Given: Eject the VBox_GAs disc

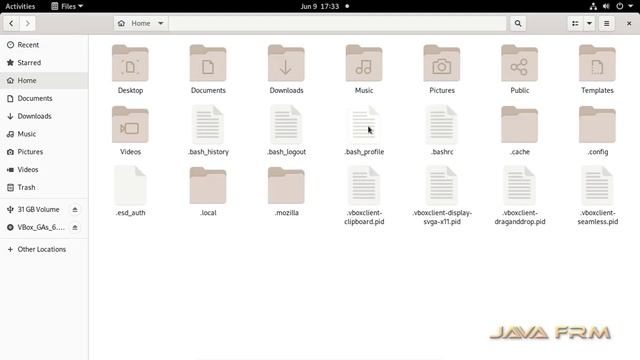Looking at the screenshot, I should pyautogui.click(x=75, y=227).
